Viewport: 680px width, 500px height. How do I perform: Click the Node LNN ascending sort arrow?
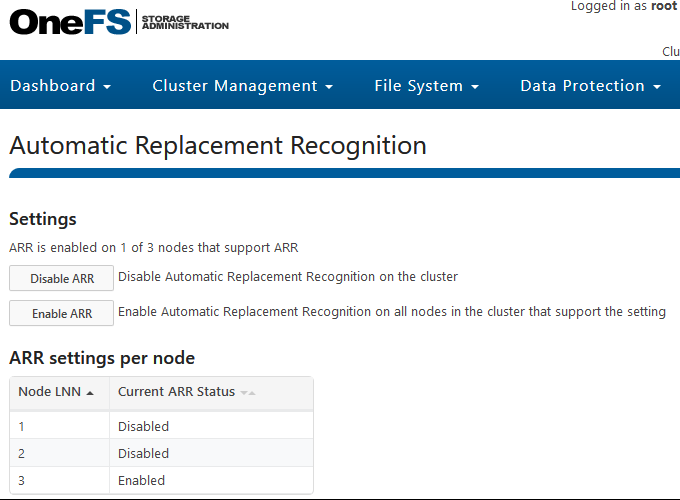pos(90,393)
